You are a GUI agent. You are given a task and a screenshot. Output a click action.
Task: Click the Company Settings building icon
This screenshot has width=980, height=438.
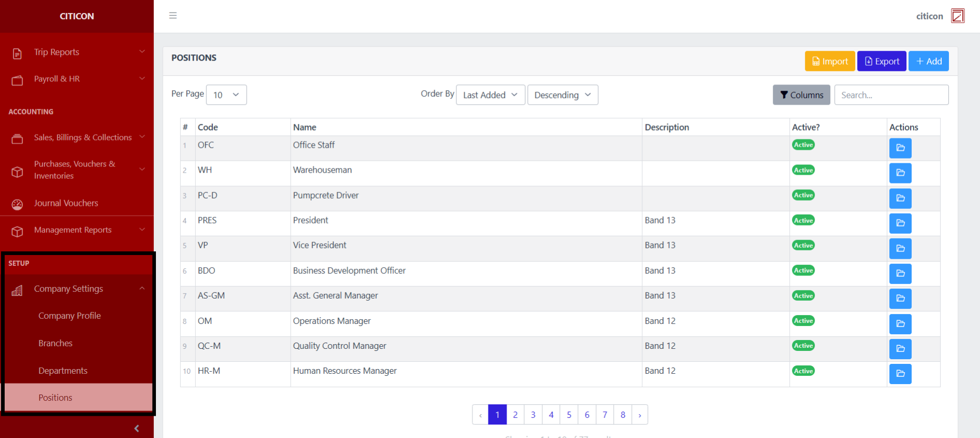[x=17, y=290]
